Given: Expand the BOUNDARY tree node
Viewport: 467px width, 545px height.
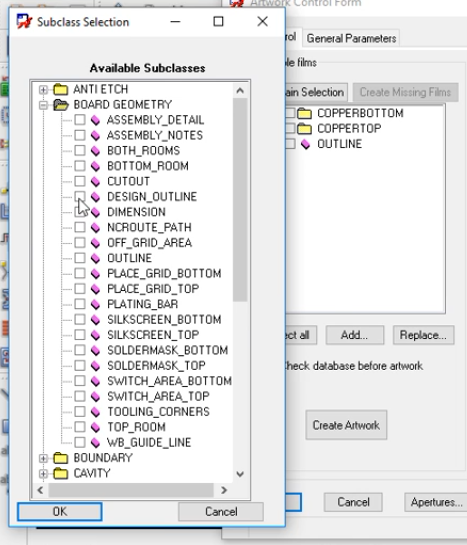Looking at the screenshot, I should [x=43, y=458].
